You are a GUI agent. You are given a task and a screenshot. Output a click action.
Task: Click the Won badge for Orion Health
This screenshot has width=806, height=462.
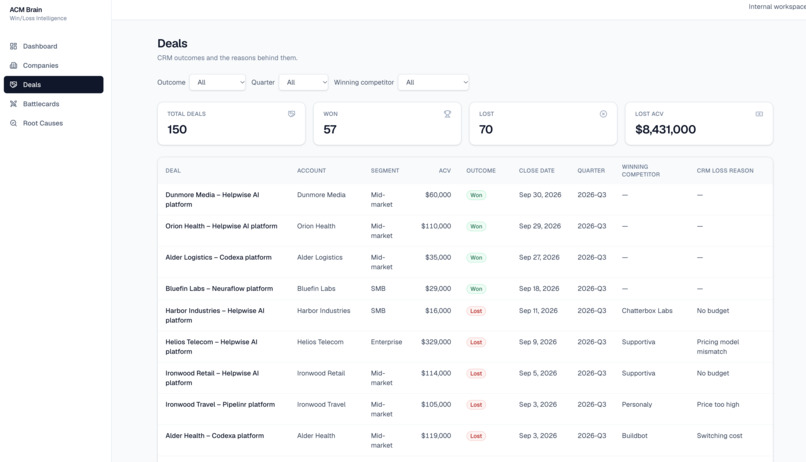tap(476, 227)
